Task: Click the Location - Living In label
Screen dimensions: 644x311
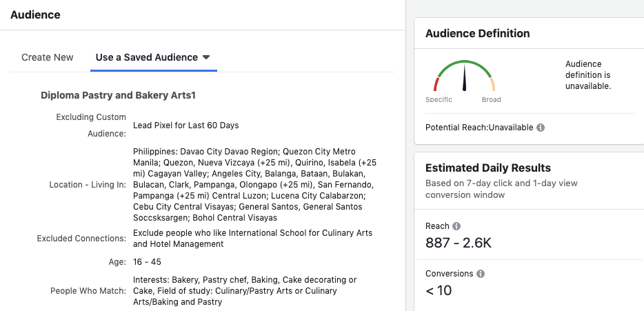Action: 88,185
